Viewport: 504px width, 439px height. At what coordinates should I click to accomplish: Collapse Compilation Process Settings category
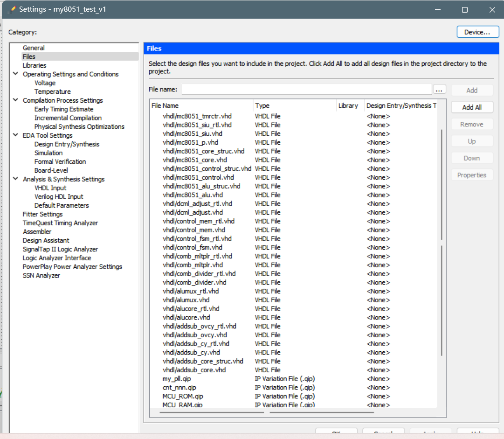point(15,100)
